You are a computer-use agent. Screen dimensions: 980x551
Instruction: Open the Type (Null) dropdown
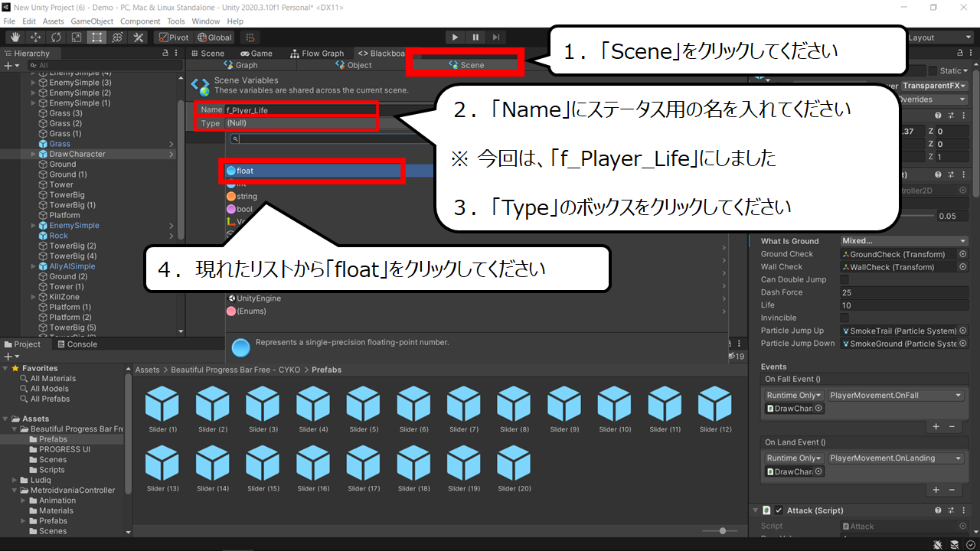(x=300, y=123)
